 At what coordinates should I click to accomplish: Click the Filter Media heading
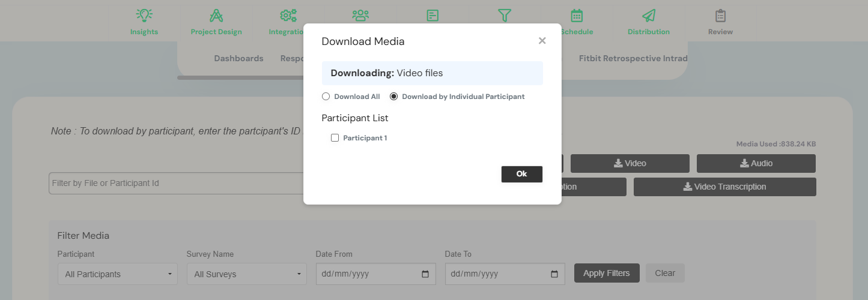point(83,236)
